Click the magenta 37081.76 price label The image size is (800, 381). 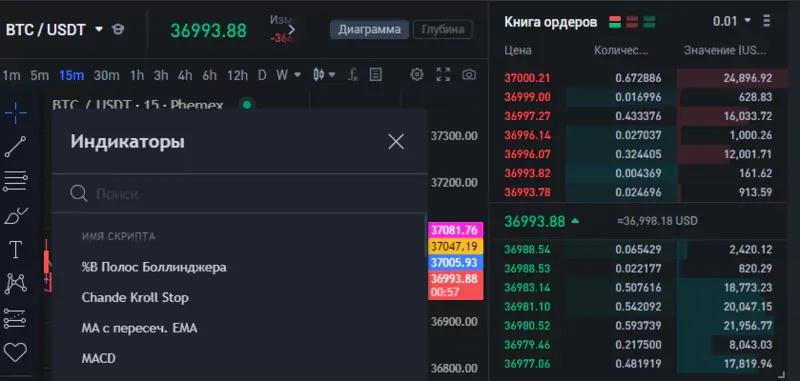click(x=455, y=230)
